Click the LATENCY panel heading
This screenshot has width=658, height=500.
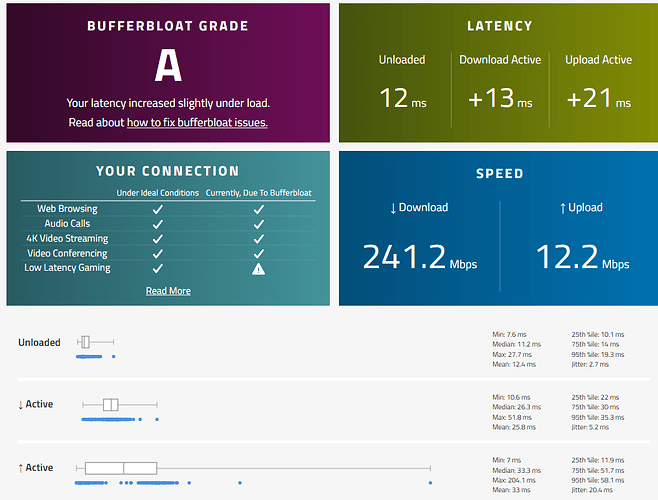500,26
